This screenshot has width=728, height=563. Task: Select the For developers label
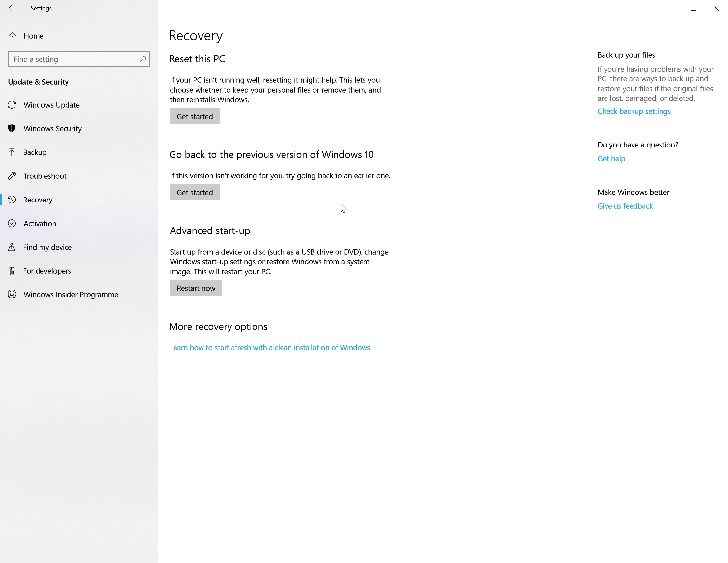(x=47, y=271)
